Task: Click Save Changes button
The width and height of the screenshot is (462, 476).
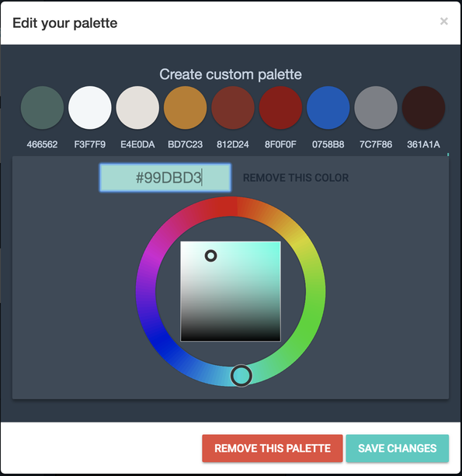Action: [398, 448]
